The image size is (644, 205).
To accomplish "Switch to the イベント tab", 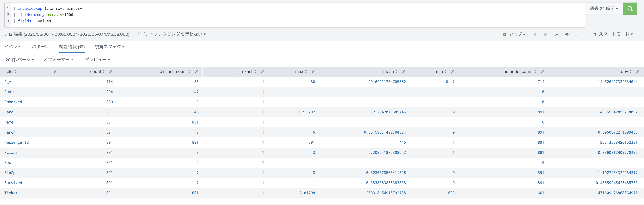I will click(13, 47).
